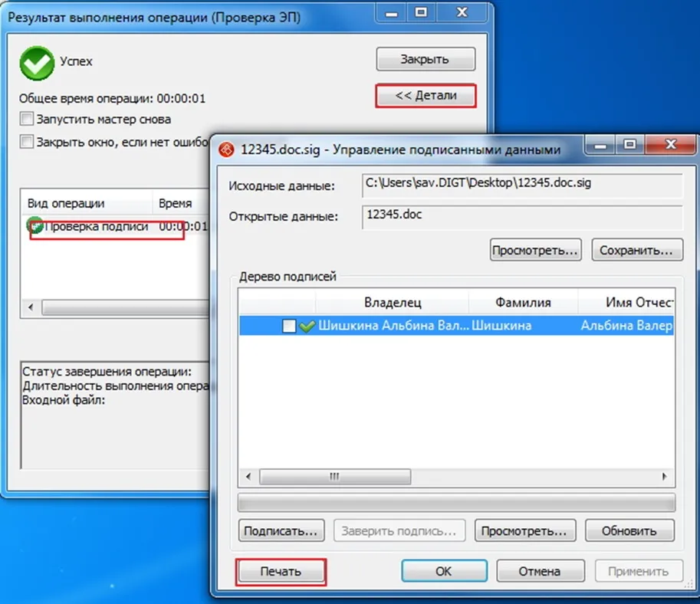Click the red app icon in signature window title
700x604 pixels.
click(226, 149)
